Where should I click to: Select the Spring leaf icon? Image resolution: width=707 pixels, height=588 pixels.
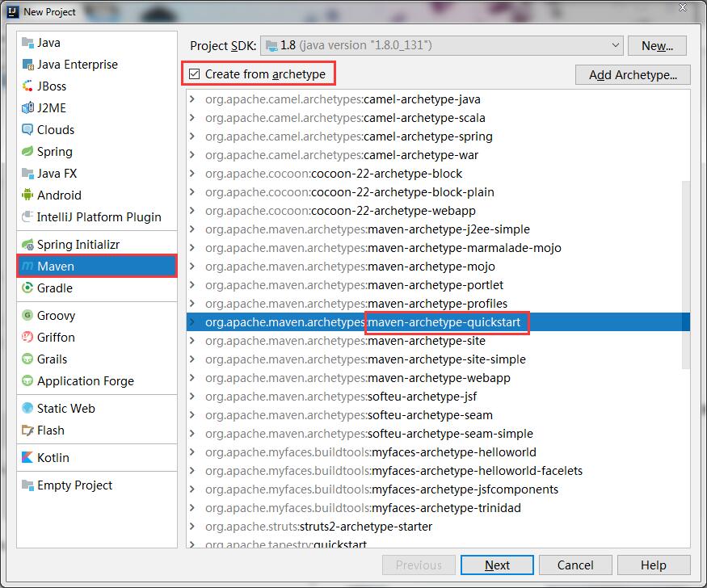(27, 151)
